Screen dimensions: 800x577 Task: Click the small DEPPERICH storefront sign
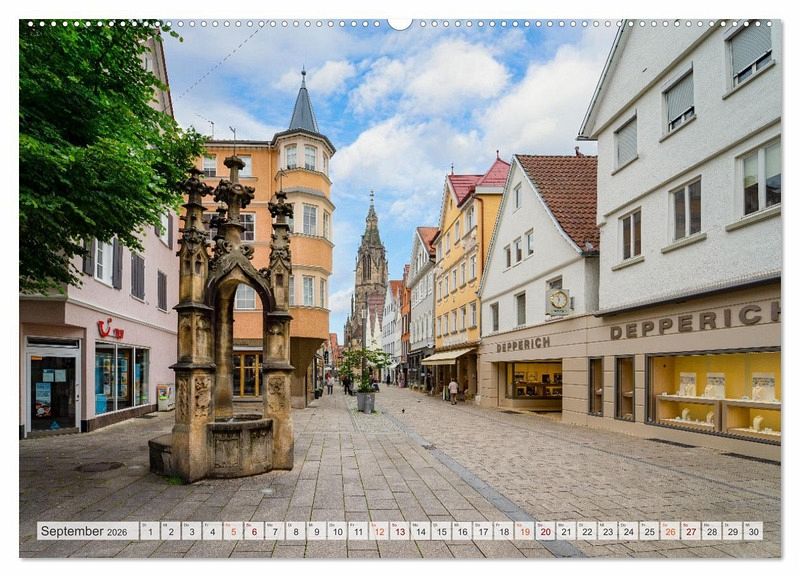click(x=523, y=345)
